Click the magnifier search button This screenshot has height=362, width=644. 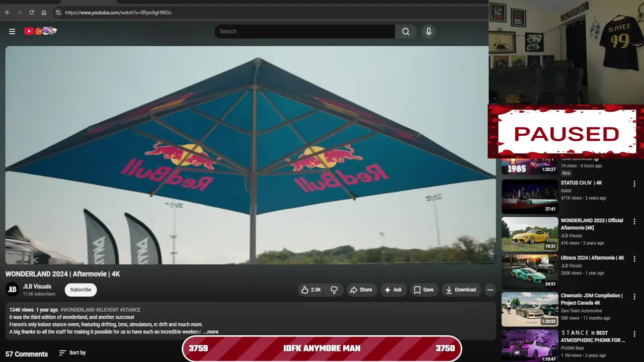406,31
